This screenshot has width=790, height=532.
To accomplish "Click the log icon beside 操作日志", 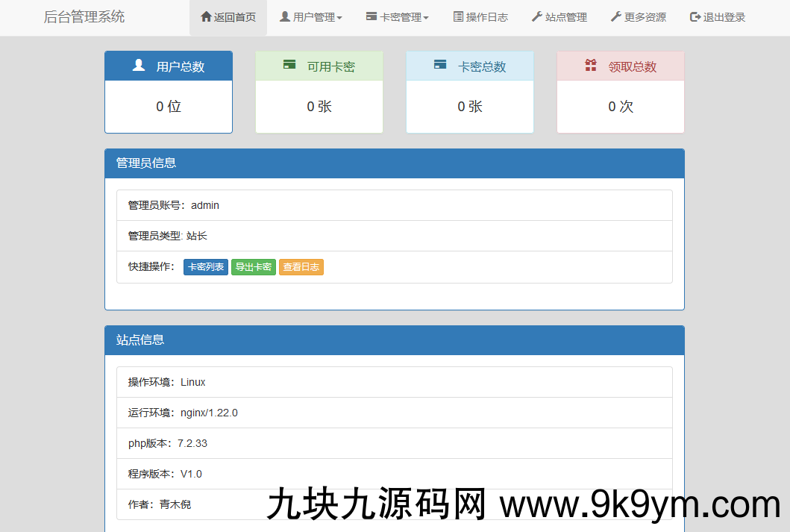I will click(457, 17).
